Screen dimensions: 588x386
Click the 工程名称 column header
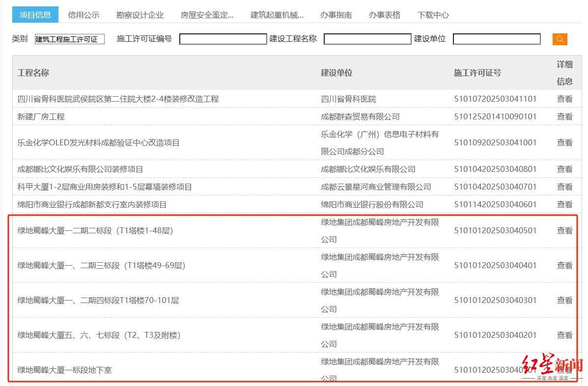point(33,73)
